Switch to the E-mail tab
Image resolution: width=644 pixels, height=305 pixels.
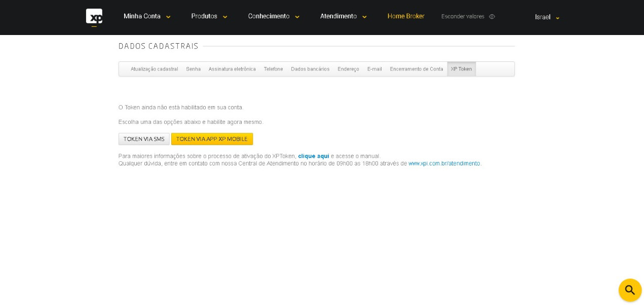click(x=374, y=69)
